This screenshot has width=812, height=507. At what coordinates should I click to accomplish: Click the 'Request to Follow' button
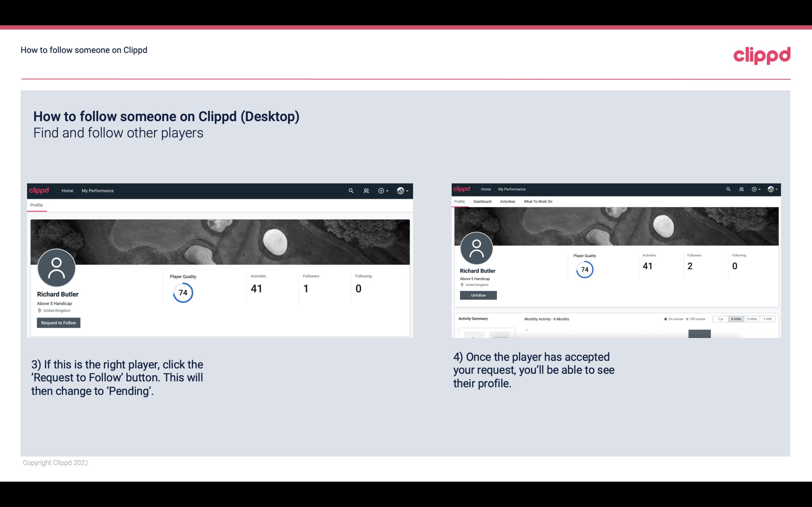[58, 323]
